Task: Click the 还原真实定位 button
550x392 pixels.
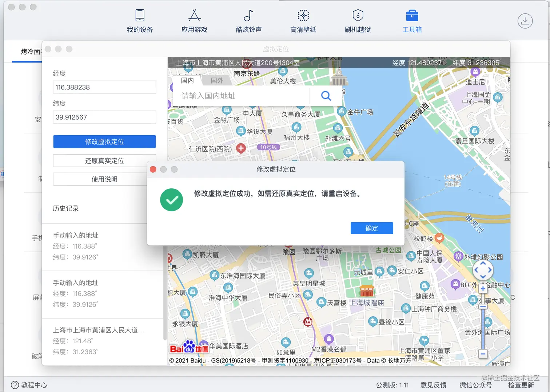Action: coord(104,161)
